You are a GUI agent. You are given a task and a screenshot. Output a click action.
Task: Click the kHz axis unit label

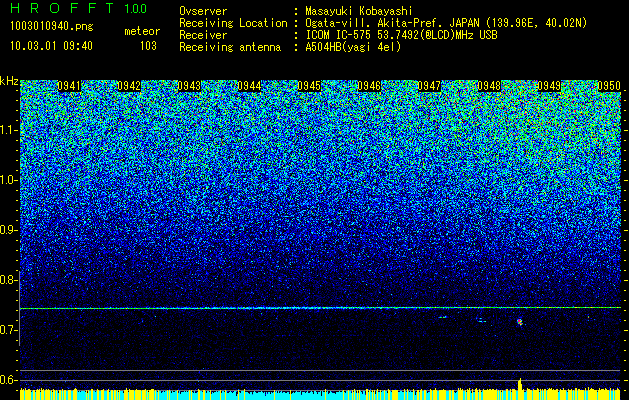[9, 81]
